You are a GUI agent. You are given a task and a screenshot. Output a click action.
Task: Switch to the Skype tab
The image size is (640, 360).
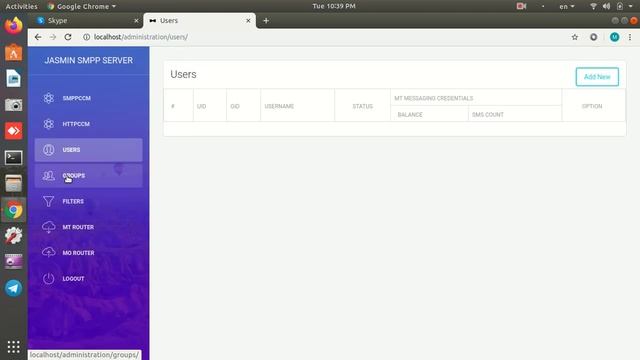86,20
